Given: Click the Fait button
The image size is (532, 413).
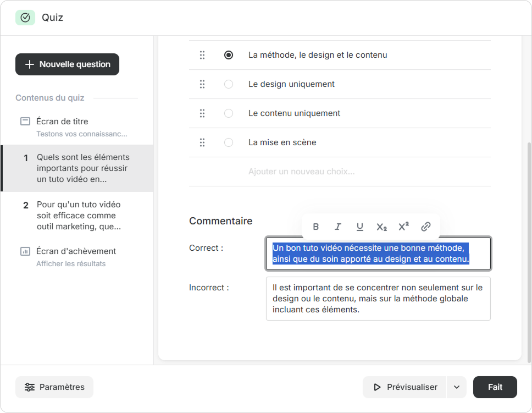Looking at the screenshot, I should (495, 387).
